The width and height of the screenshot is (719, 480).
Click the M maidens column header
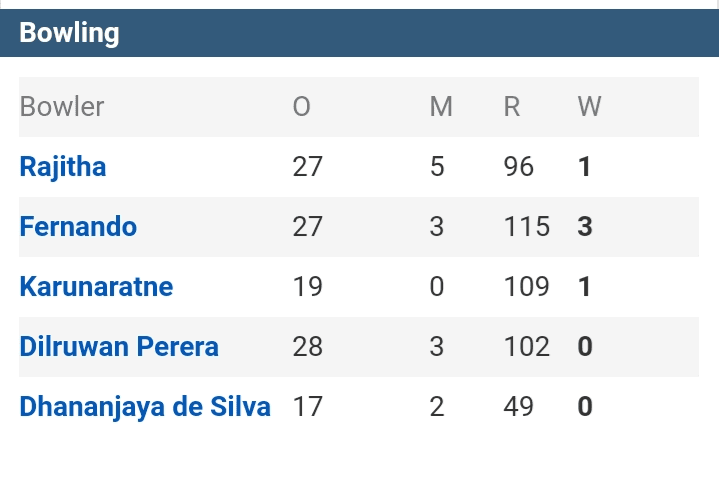[441, 107]
